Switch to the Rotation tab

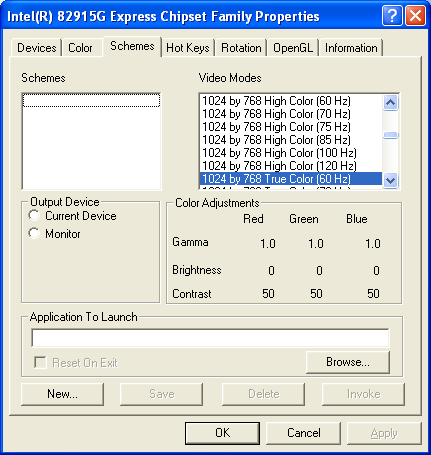241,48
